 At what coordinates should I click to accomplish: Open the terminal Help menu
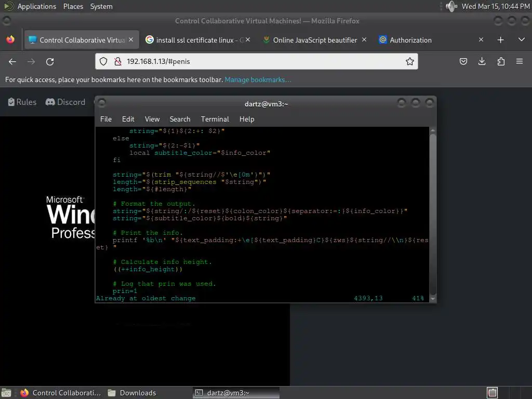pyautogui.click(x=247, y=119)
